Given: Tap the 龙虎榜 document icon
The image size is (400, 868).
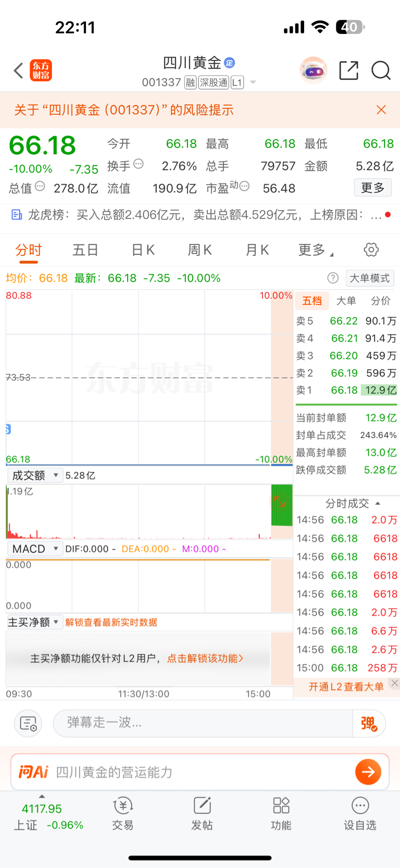Looking at the screenshot, I should (x=17, y=215).
